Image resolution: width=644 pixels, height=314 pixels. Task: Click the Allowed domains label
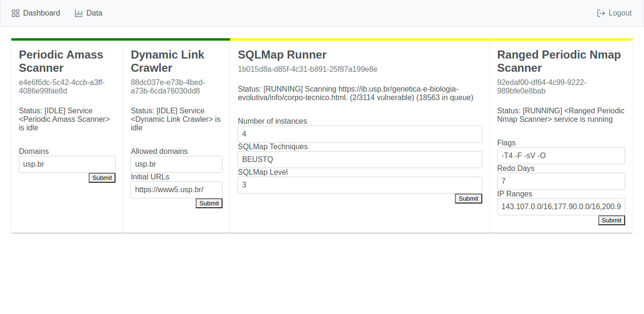tap(159, 152)
